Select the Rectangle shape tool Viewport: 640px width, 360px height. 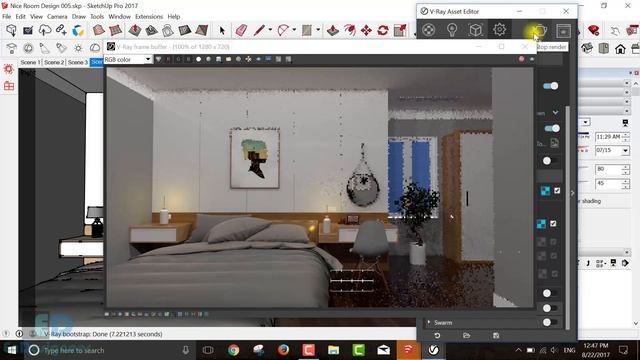(x=307, y=30)
